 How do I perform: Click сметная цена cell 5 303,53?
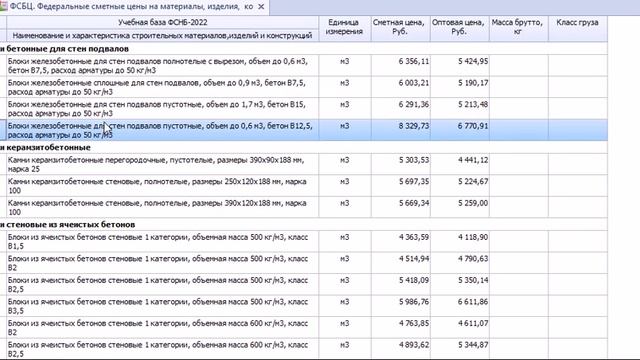(400, 164)
